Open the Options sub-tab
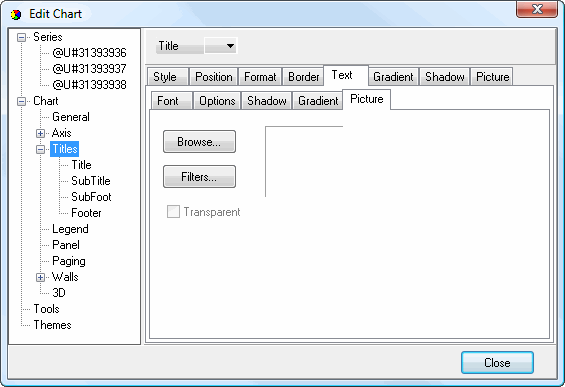The height and width of the screenshot is (387, 565). tap(217, 101)
